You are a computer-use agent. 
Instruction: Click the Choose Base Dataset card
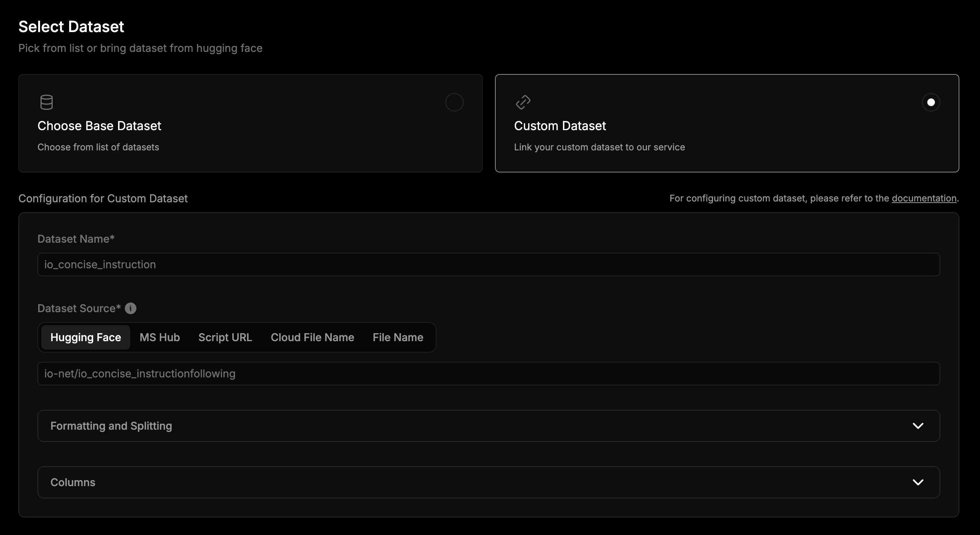(x=251, y=123)
